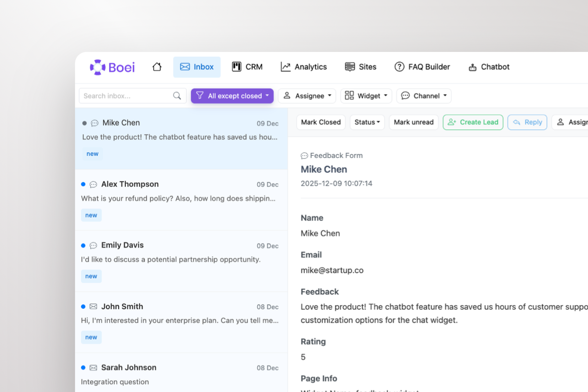588x392 pixels.
Task: Click the envelope icon next to John Smith
Action: (x=93, y=306)
